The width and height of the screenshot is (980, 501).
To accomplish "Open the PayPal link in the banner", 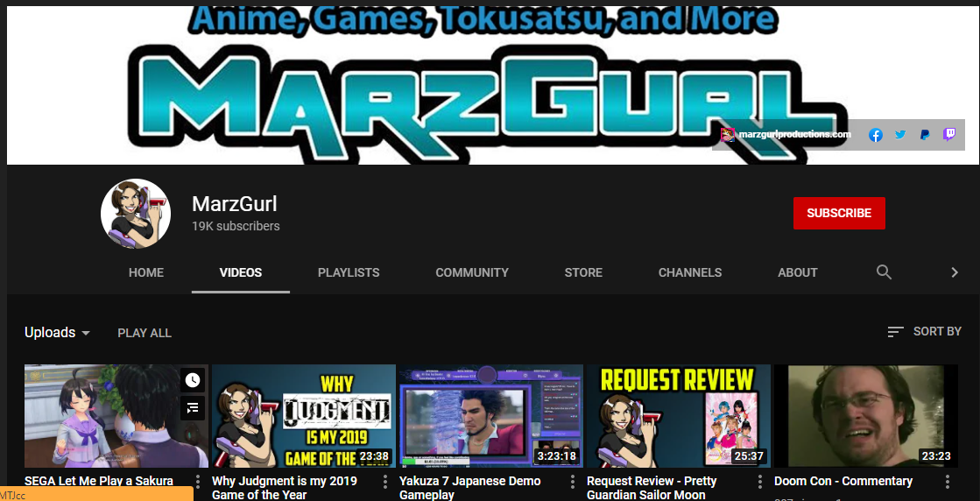I will point(924,134).
